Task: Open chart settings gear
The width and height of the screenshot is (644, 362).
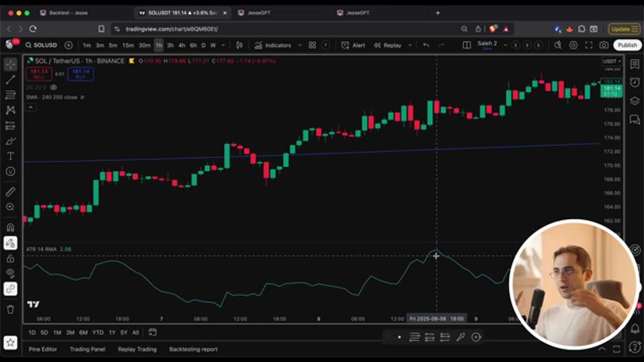Action: 574,45
